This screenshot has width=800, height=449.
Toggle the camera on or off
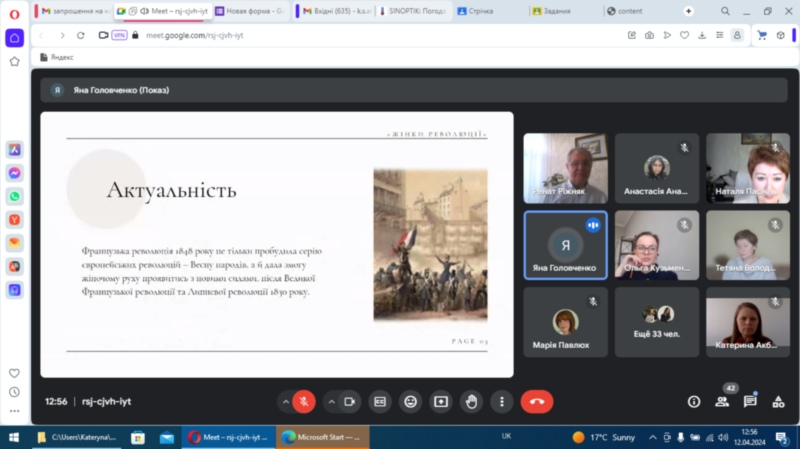click(350, 401)
